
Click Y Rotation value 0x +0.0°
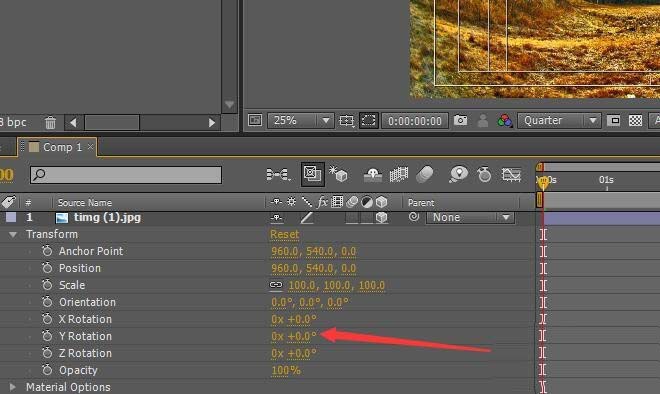pos(293,336)
